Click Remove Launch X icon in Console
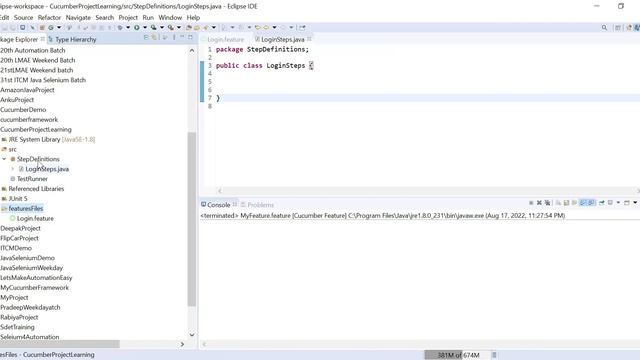The width and height of the screenshot is (640, 360). 539,203
